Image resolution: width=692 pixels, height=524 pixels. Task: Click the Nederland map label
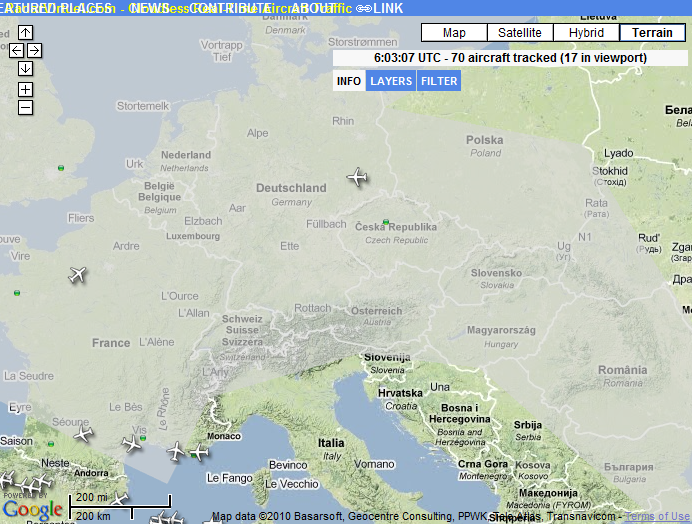coord(186,155)
